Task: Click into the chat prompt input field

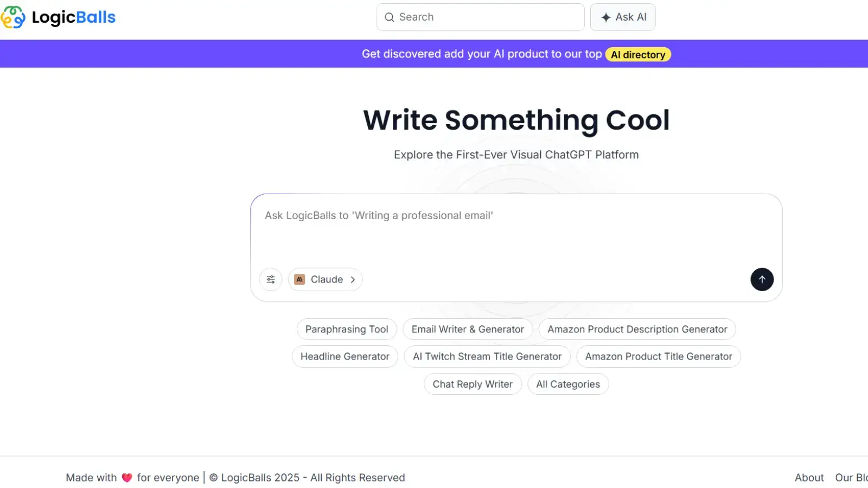Action: click(515, 228)
